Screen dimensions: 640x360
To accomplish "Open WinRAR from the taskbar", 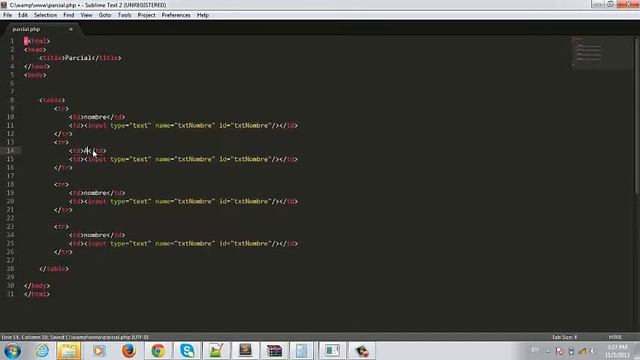I will (x=274, y=351).
